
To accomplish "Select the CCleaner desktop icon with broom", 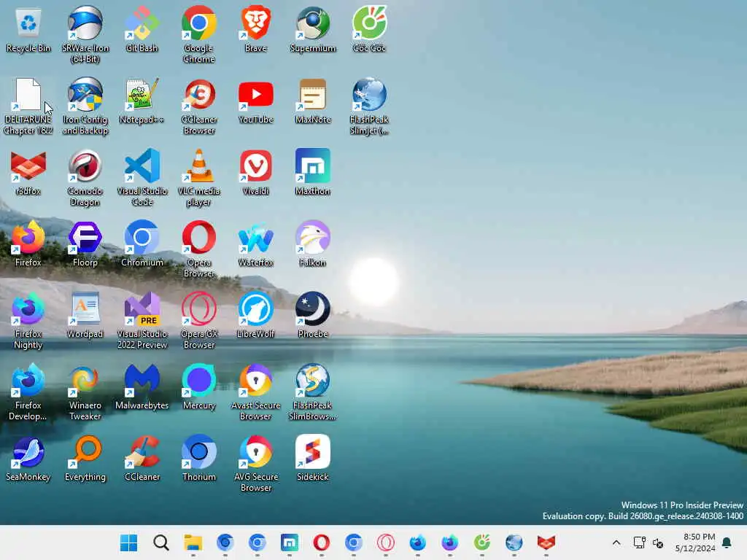I will coord(142,459).
